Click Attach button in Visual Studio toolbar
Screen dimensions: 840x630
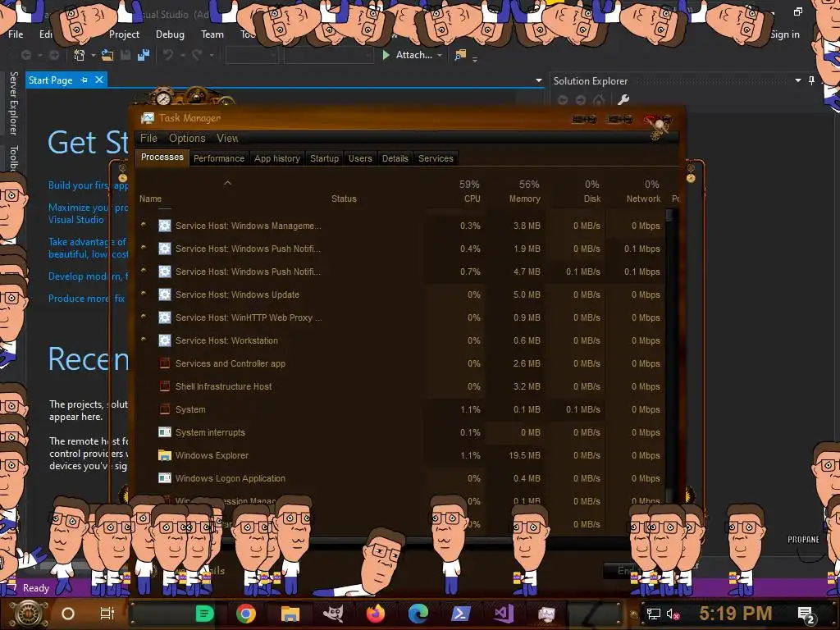tap(408, 55)
